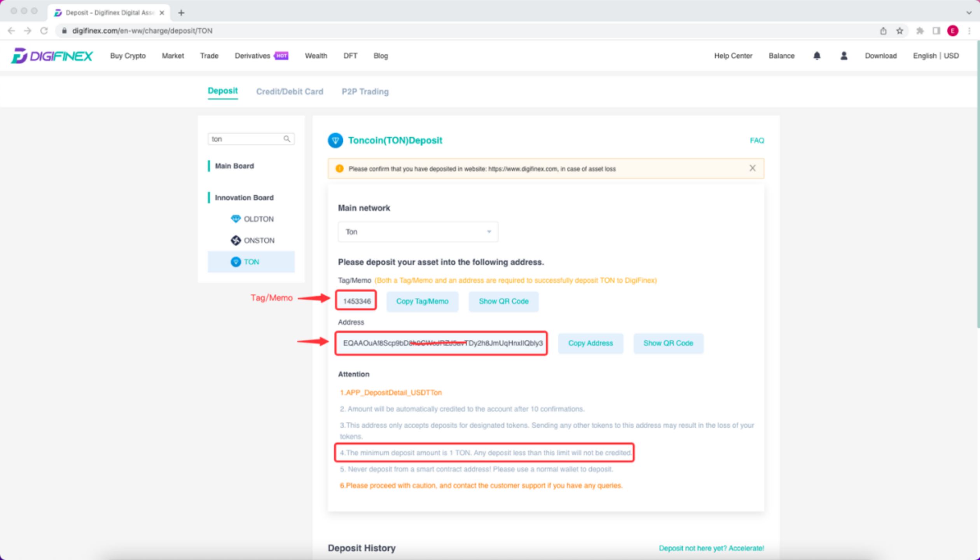The width and height of the screenshot is (980, 560).
Task: Switch to P2P Trading tab
Action: [365, 92]
